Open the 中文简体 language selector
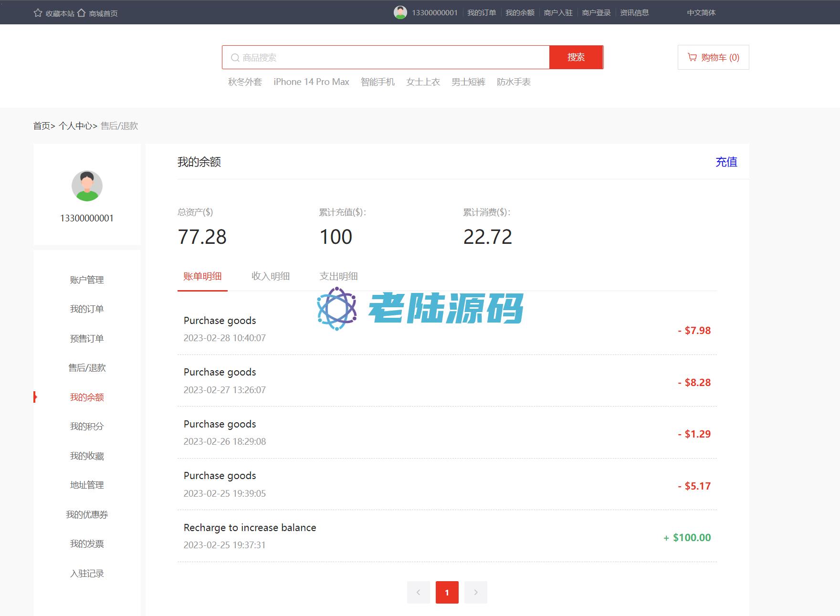The height and width of the screenshot is (616, 840). coord(701,13)
